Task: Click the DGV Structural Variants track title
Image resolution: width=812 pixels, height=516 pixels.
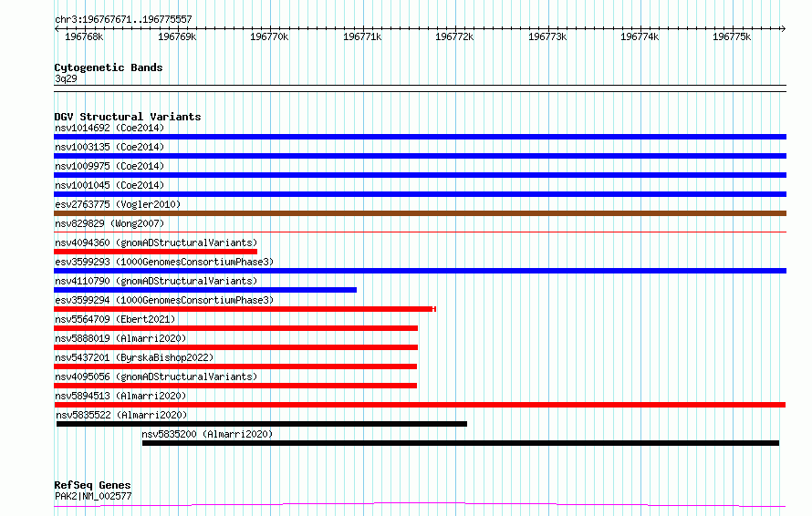Action: point(128,117)
